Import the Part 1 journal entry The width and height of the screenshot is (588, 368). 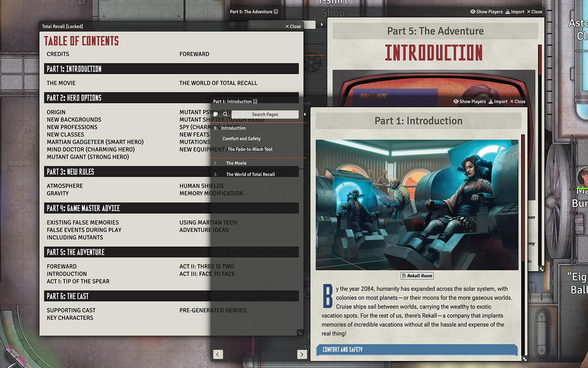point(498,102)
